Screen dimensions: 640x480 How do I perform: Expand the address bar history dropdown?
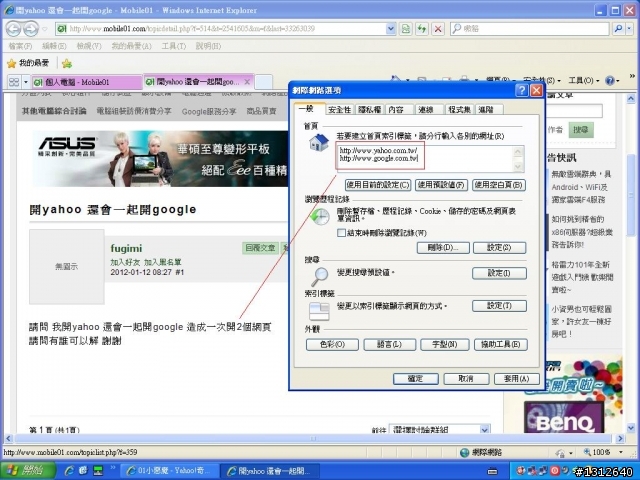(391, 29)
